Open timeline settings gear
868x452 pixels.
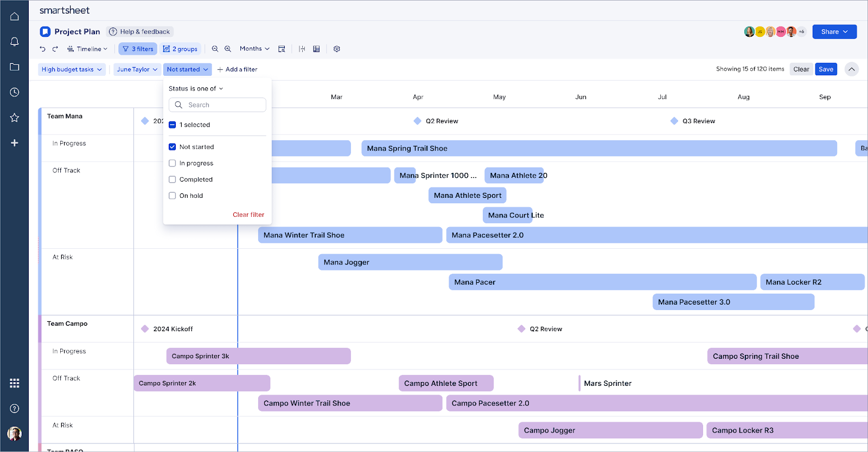point(337,49)
